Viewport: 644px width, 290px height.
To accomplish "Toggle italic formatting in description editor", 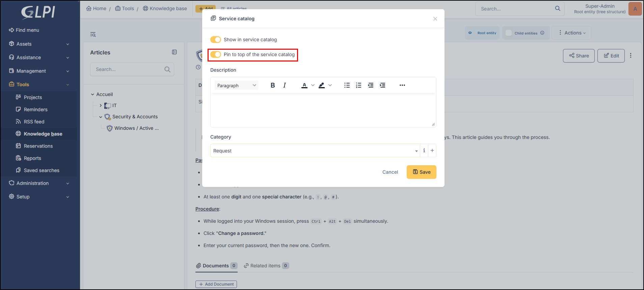I will pyautogui.click(x=285, y=85).
